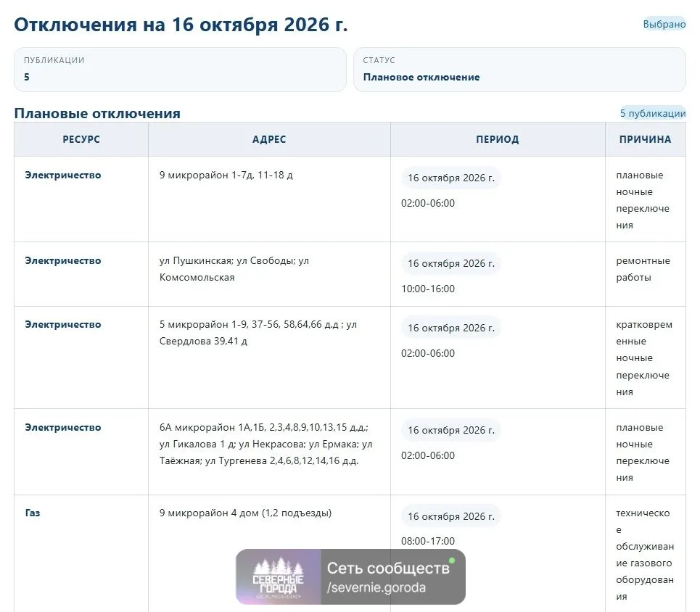
Task: Click the 'Адрес' column header
Action: 269,139
